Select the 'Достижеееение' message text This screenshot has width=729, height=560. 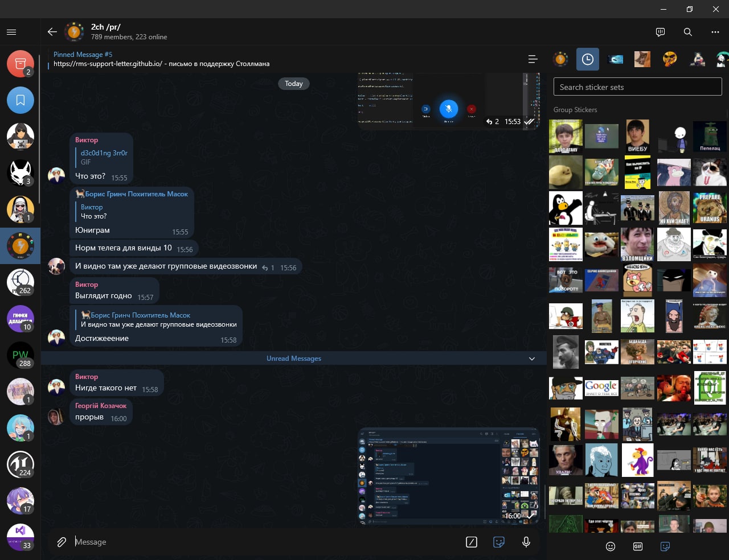[102, 338]
